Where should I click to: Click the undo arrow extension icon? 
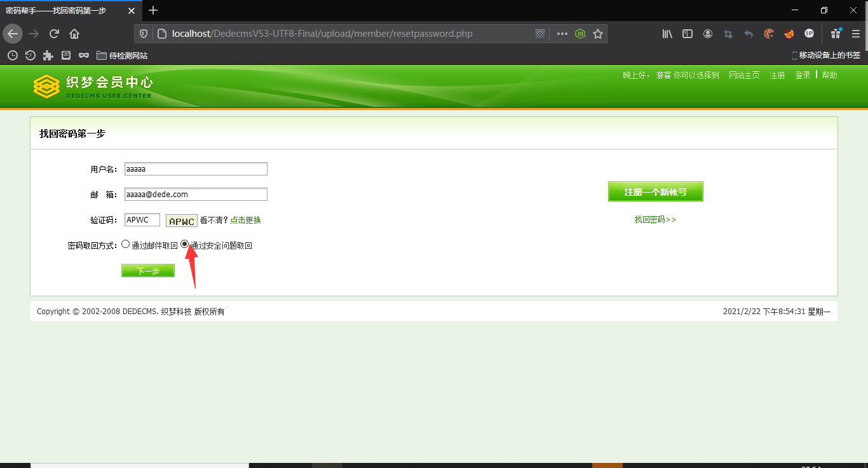749,34
